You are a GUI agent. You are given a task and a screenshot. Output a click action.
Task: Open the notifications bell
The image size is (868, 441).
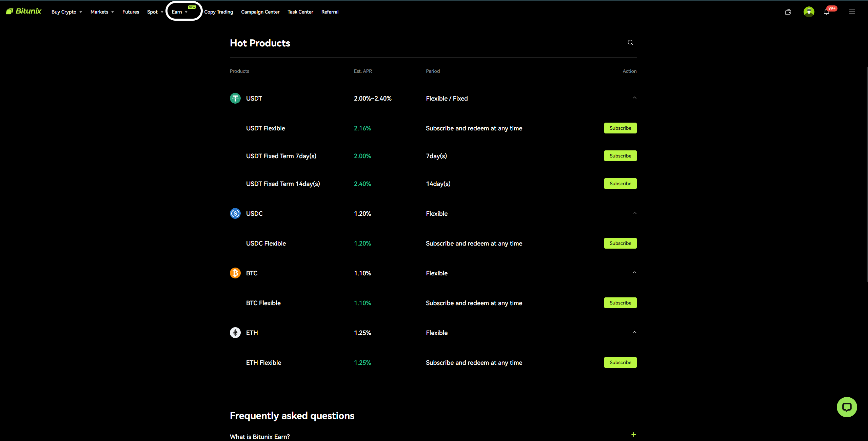click(x=827, y=12)
